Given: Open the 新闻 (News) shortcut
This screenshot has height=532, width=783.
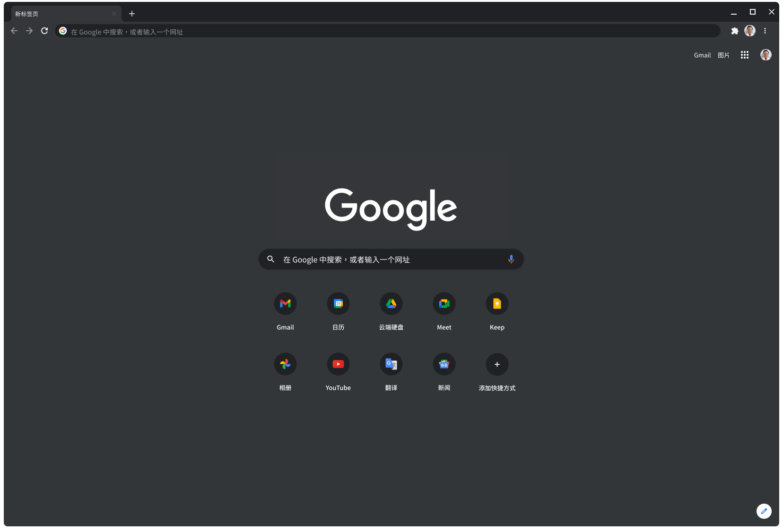Looking at the screenshot, I should coord(444,364).
